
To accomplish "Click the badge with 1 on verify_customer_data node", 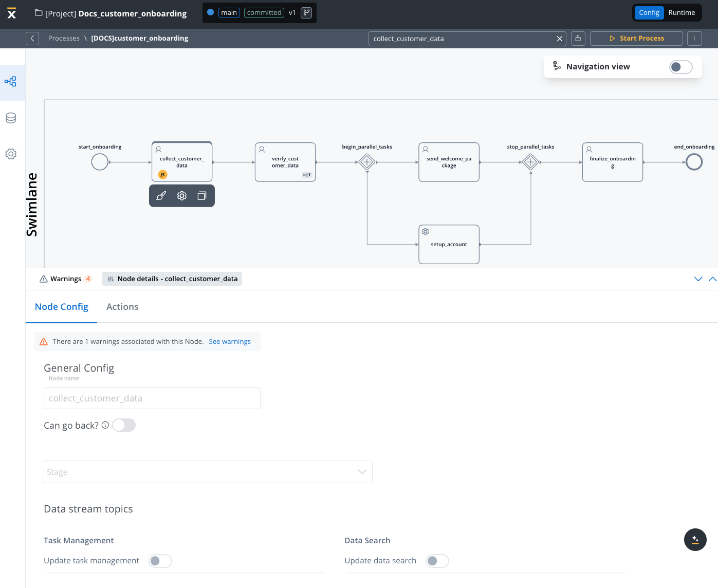I will pos(307,175).
